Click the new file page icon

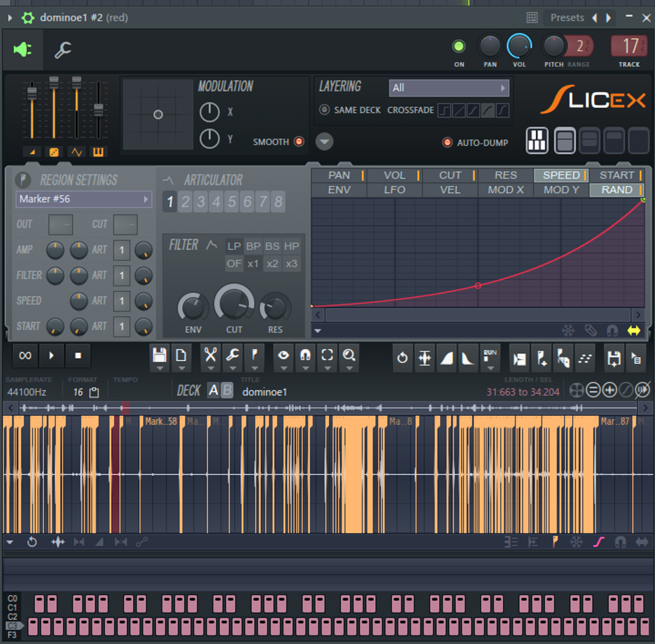point(181,355)
